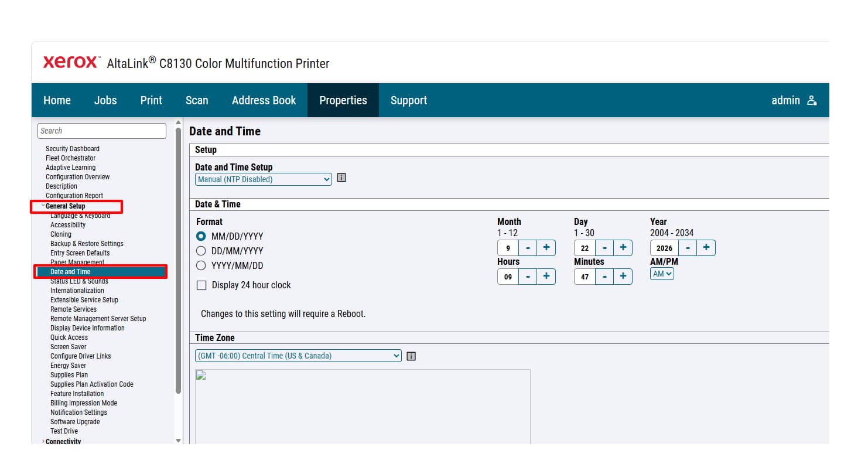Select DD/MM/YYYY date format
The width and height of the screenshot is (868, 457).
pos(201,251)
